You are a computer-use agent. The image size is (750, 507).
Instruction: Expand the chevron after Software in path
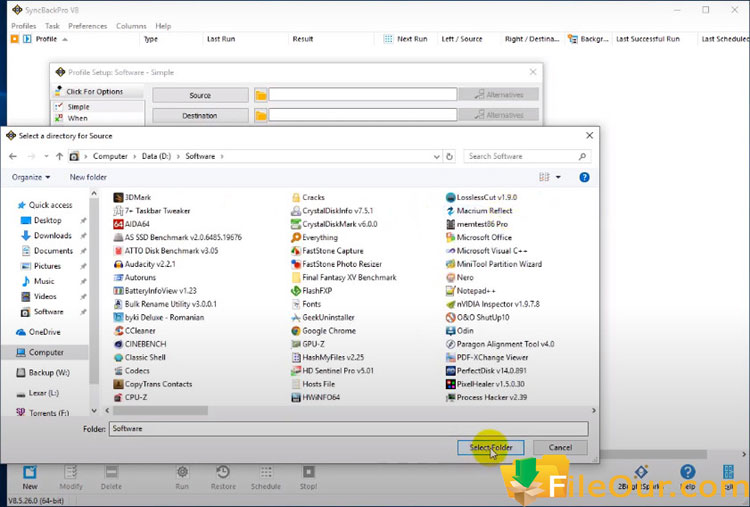point(222,156)
